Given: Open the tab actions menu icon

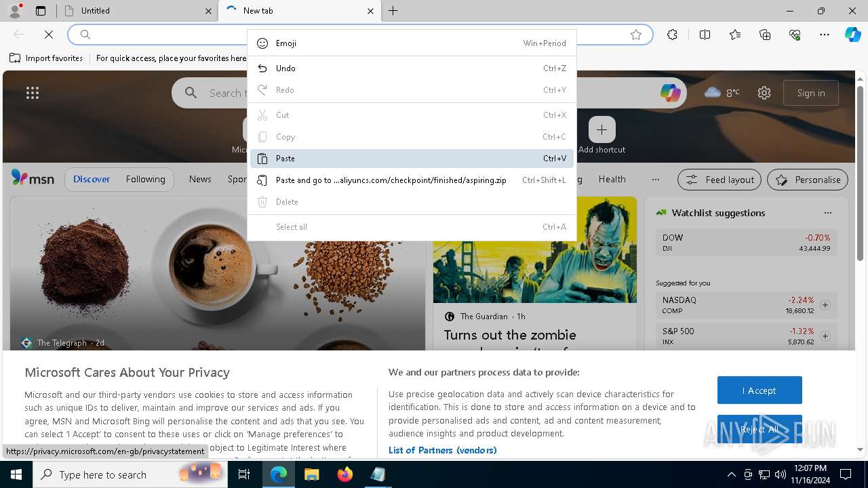Looking at the screenshot, I should pos(41,11).
